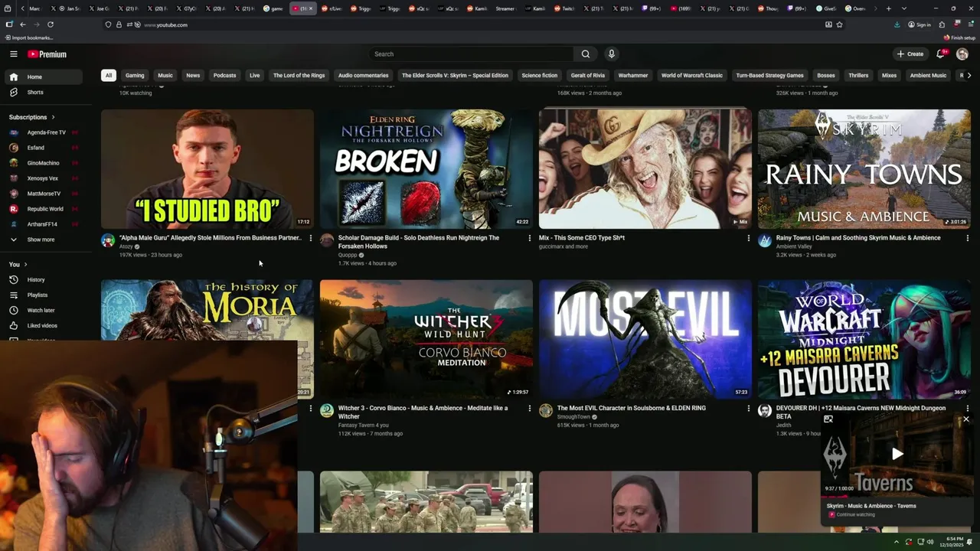Image resolution: width=980 pixels, height=551 pixels.
Task: Reload the page with browser refresh icon
Action: pyautogui.click(x=51, y=24)
